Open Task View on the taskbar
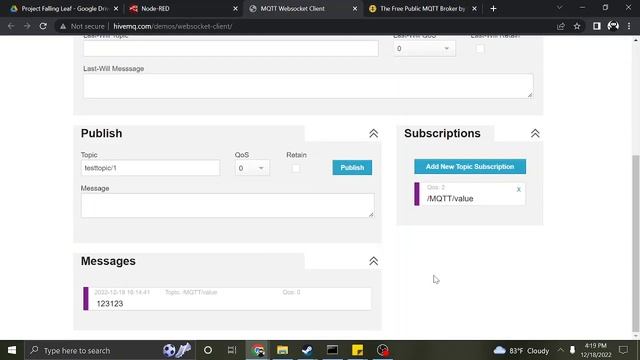Screen dimensions: 640x360 click(x=232, y=350)
